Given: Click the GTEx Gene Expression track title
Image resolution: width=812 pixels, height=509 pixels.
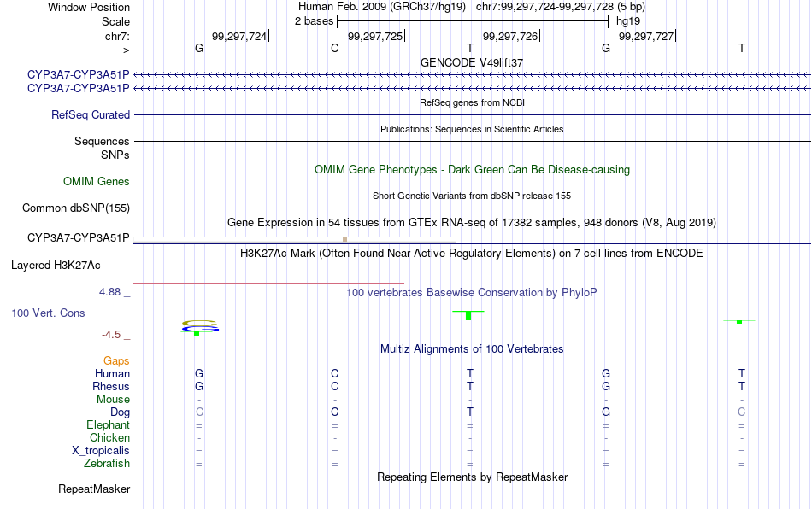Looking at the screenshot, I should (472, 222).
